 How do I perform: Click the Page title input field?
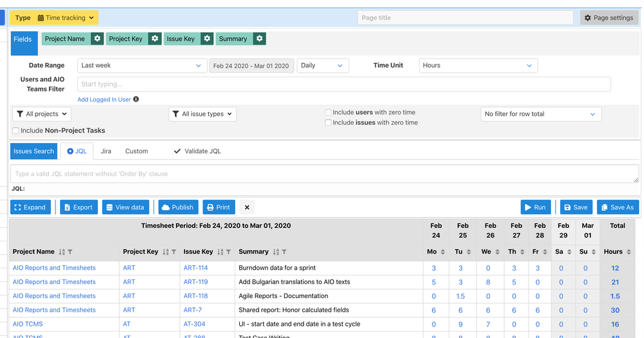465,18
